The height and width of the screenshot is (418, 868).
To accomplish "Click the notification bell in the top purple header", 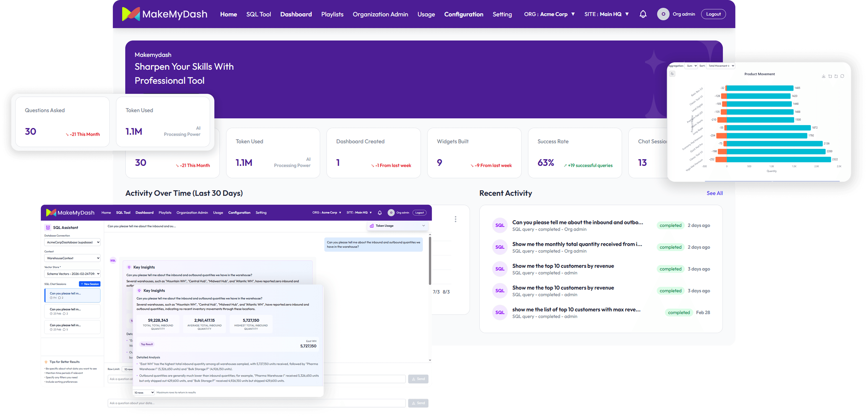I will point(643,14).
